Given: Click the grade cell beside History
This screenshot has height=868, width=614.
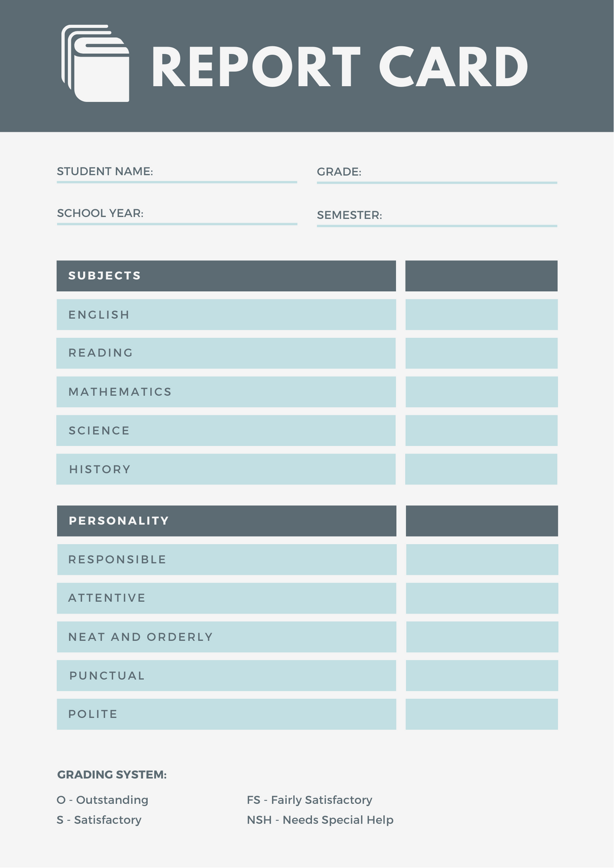Looking at the screenshot, I should click(x=482, y=469).
